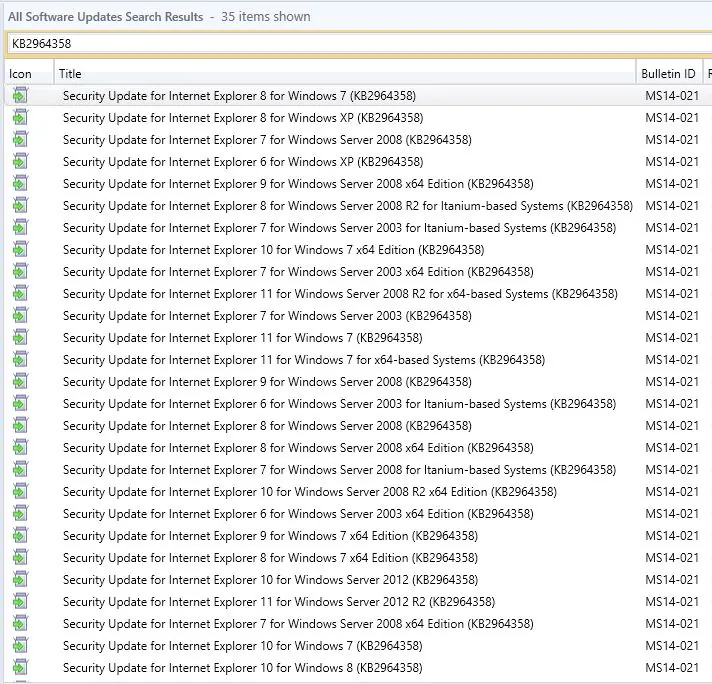The height and width of the screenshot is (684, 712).
Task: Click update icon for IE 8 Windows 7 row
Action: pyautogui.click(x=20, y=95)
